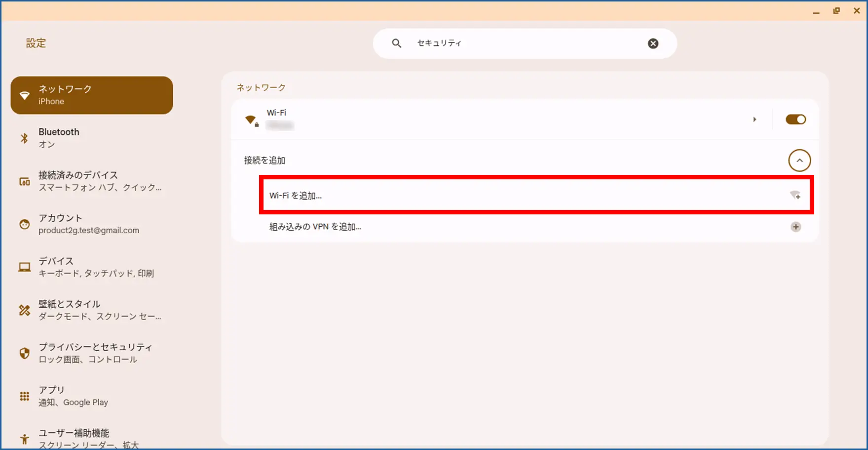Screen dimensions: 868x450
Task: Open ユーザー補助機能 accessibility settings
Action: 89,438
